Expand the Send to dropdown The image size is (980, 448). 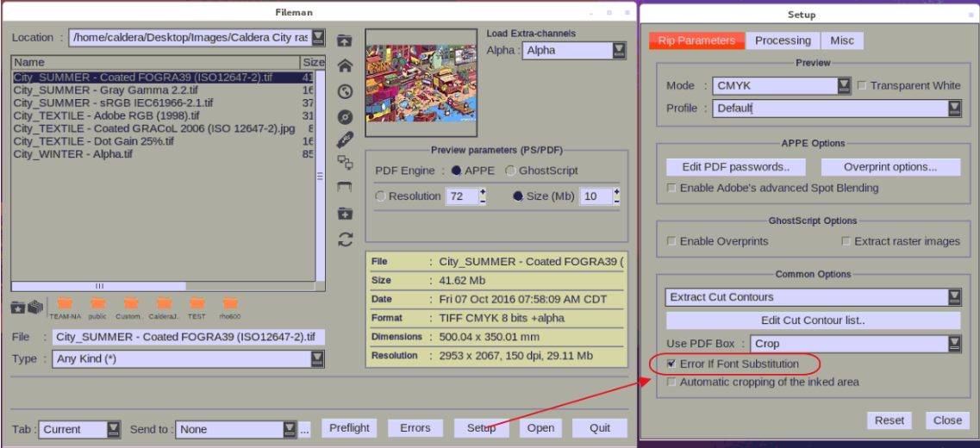290,429
